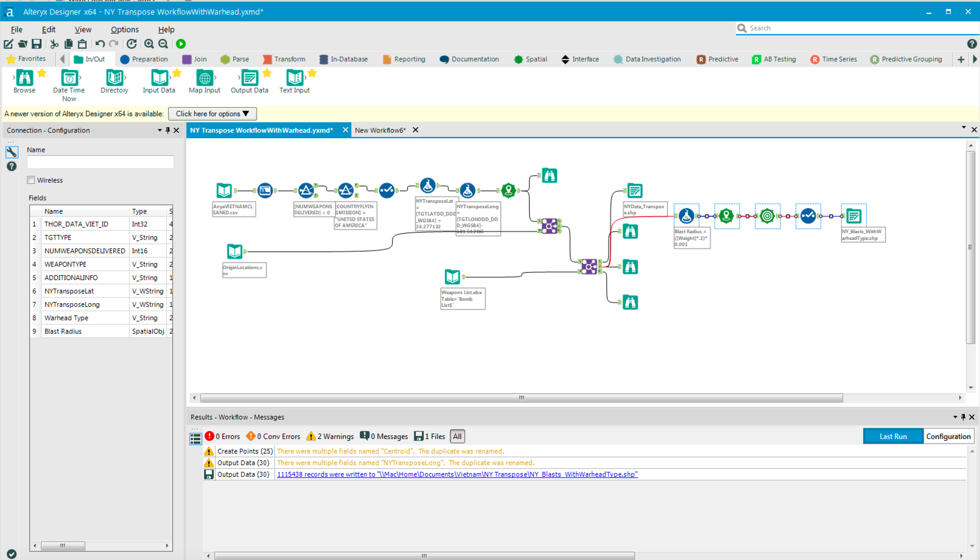Select the Map Input tool

205,81
